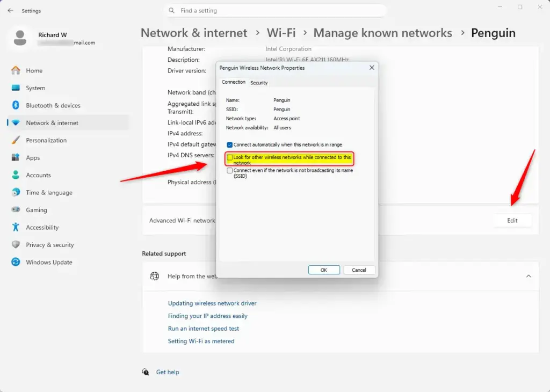Click the Help from the web globe icon
Image resolution: width=550 pixels, height=392 pixels.
coord(154,277)
